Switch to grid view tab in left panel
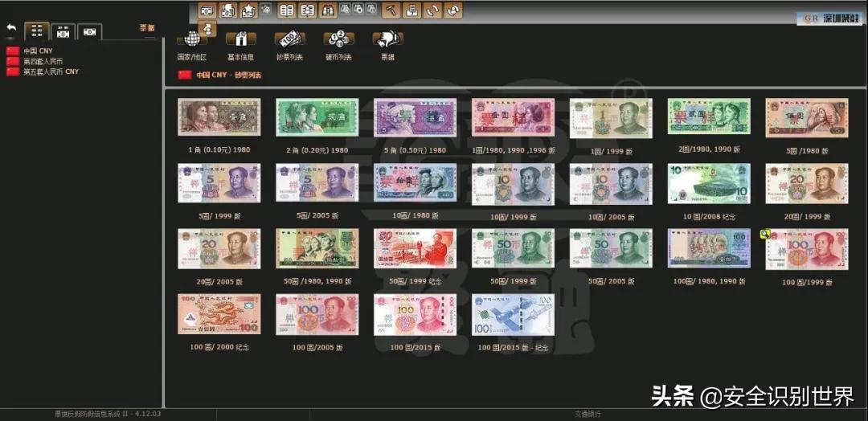Viewport: 868px width, 421px height. [37, 31]
